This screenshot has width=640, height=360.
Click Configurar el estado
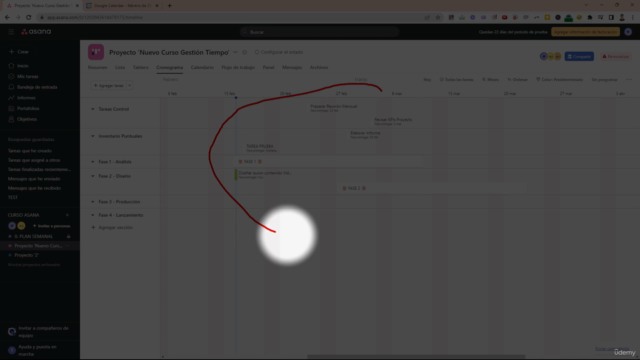pyautogui.click(x=279, y=52)
